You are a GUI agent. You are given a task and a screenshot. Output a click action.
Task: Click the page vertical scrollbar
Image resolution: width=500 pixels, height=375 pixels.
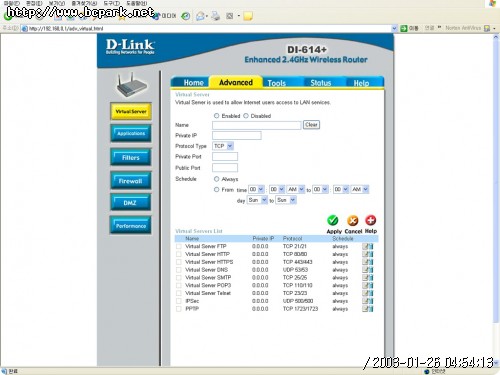[x=496, y=200]
